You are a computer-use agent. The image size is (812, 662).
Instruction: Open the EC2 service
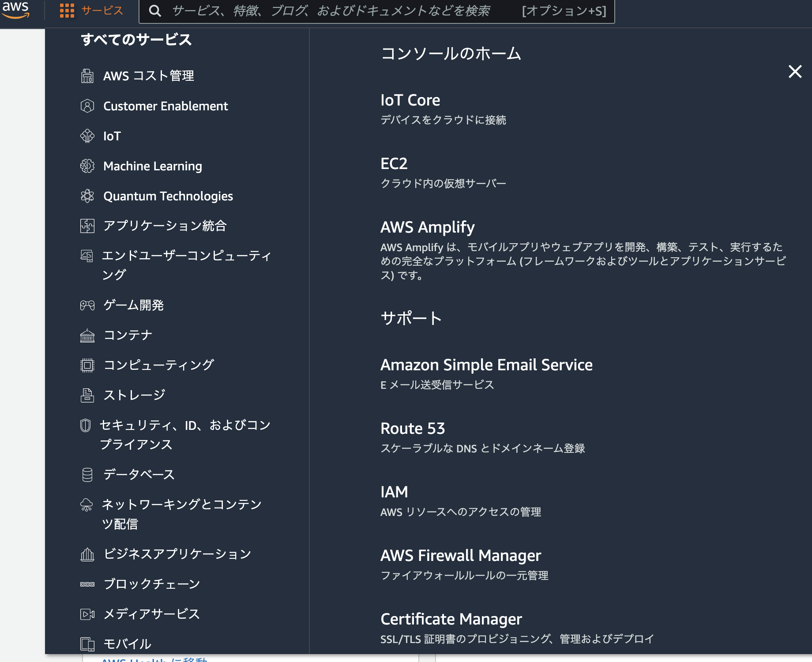(394, 164)
